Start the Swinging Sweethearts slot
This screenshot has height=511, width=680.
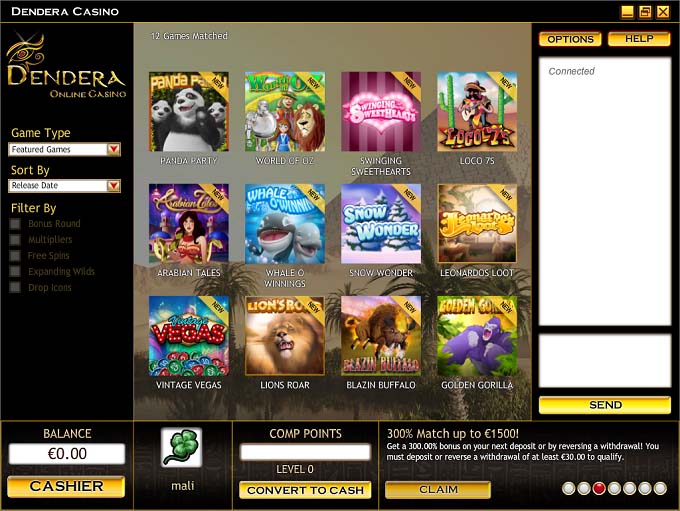(x=381, y=111)
